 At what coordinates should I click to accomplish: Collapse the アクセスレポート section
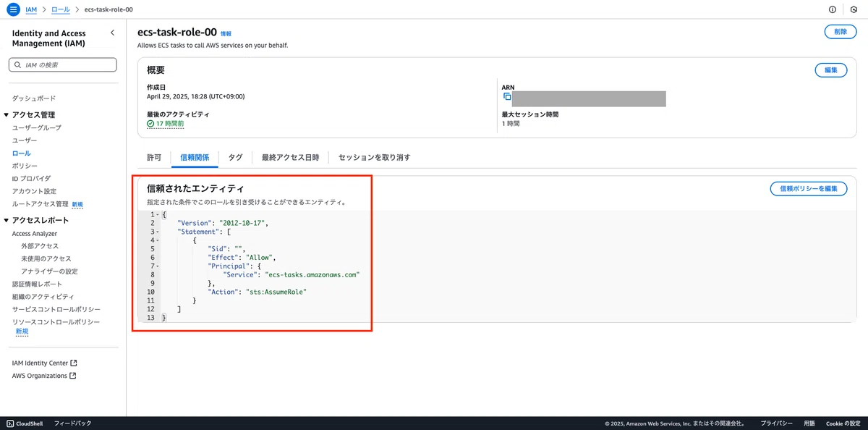coord(7,221)
